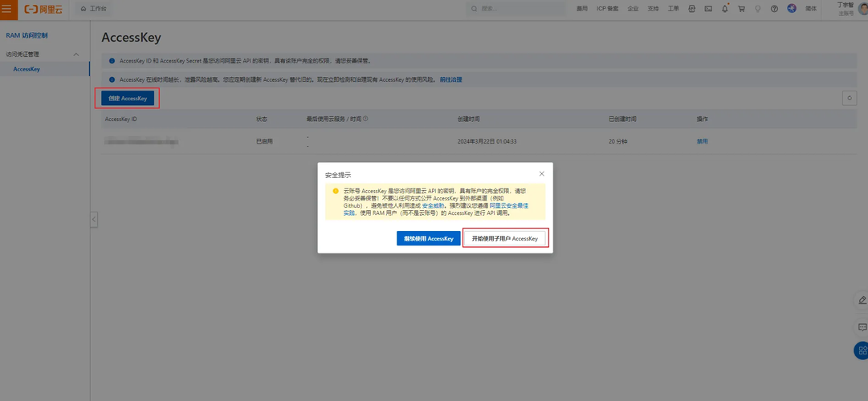868x401 pixels.
Task: Click the 创建 AccessKey button
Action: (128, 99)
